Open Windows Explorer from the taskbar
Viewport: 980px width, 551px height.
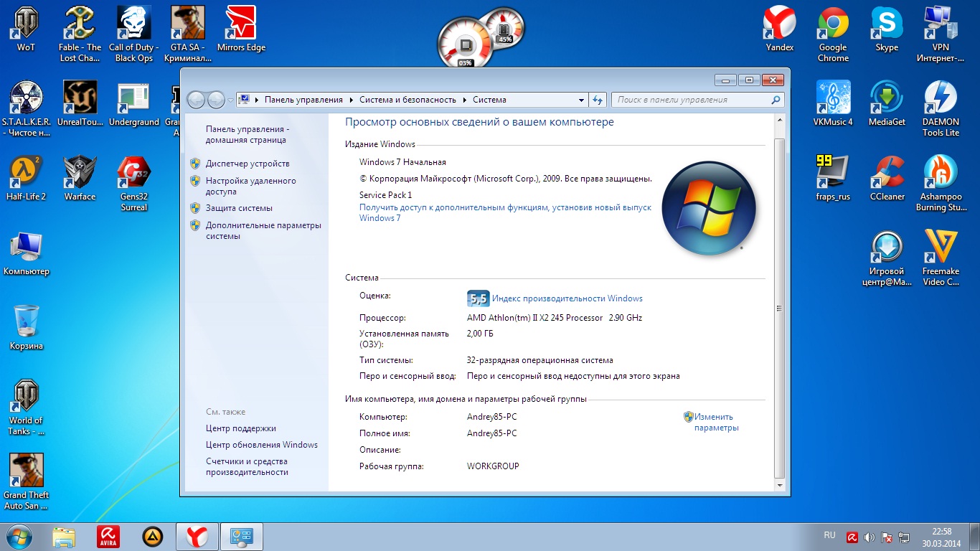click(64, 537)
